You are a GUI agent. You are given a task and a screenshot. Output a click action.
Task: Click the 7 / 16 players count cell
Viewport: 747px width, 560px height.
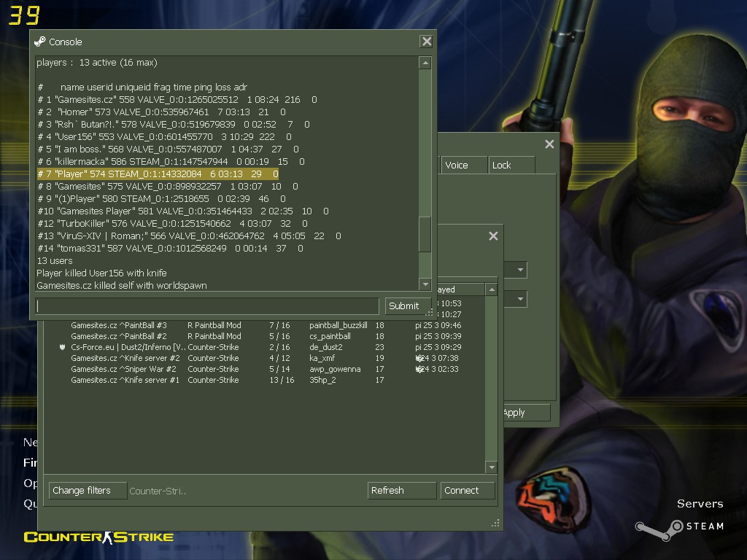click(x=279, y=325)
